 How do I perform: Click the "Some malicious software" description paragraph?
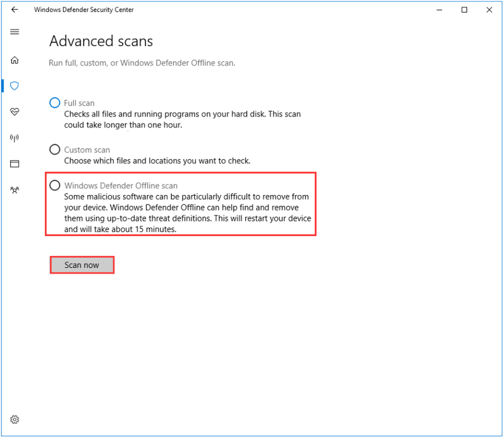point(188,213)
